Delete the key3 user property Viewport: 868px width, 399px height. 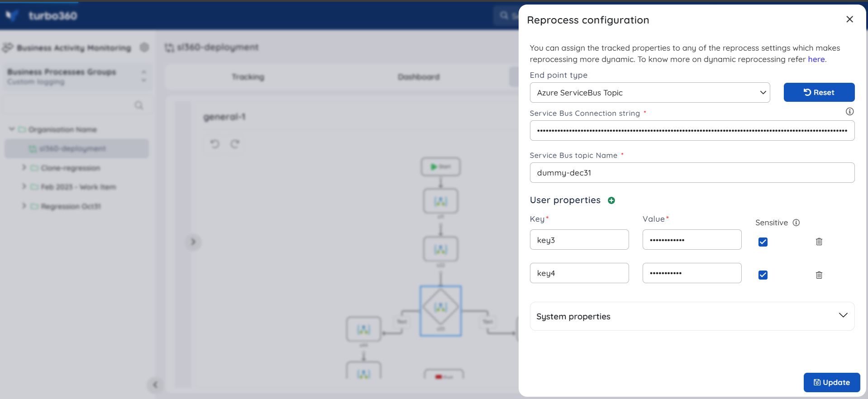click(819, 242)
